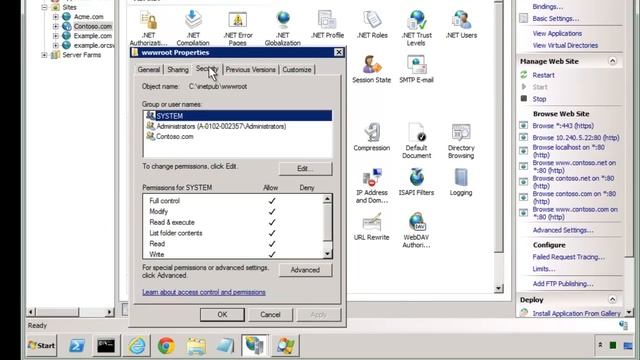Open Basic Settings action
The width and height of the screenshot is (640, 360).
click(x=556, y=18)
